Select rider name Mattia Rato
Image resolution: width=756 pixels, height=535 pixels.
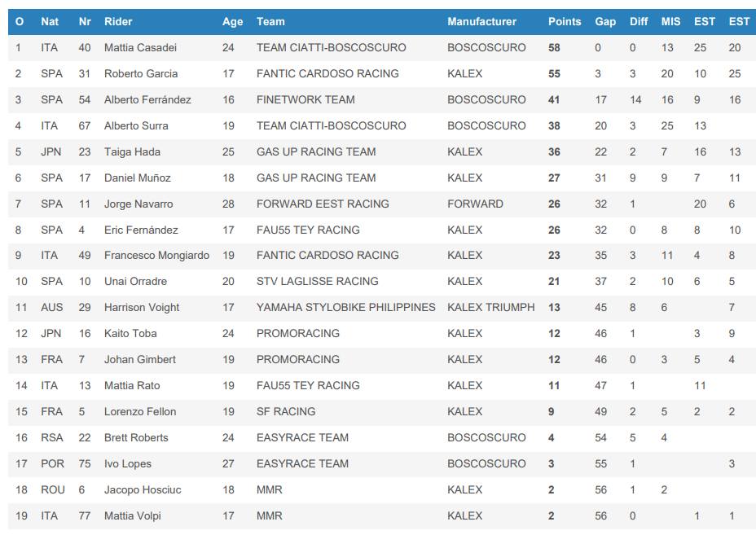(x=132, y=386)
